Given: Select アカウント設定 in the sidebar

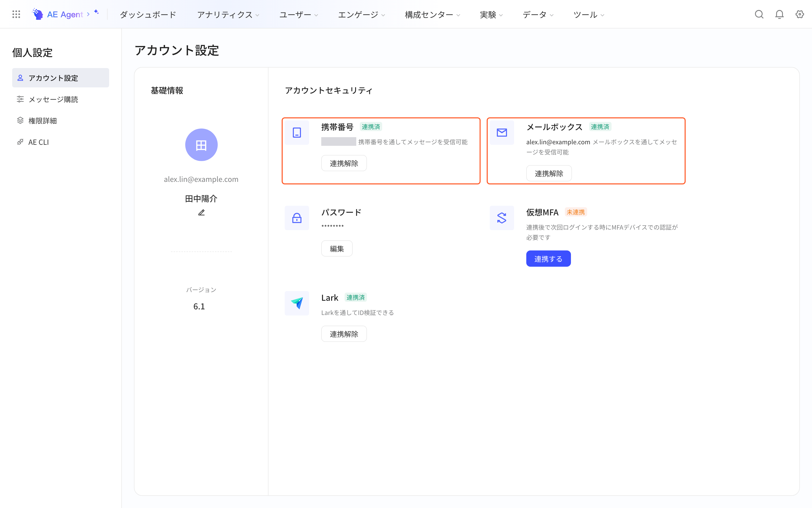Looking at the screenshot, I should (60, 78).
